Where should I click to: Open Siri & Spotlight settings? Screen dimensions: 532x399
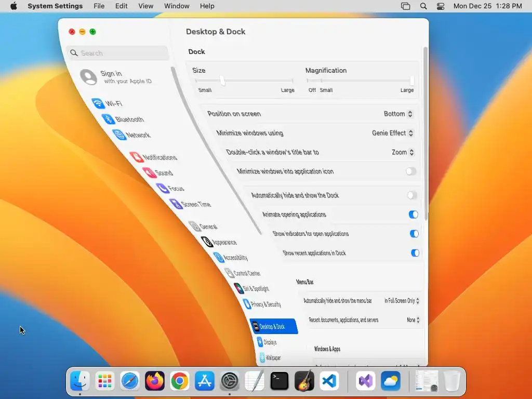(x=251, y=288)
